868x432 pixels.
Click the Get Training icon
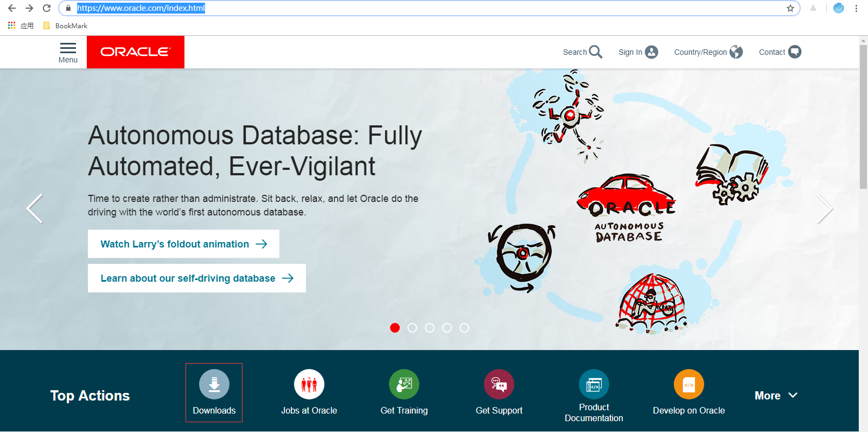pos(404,384)
